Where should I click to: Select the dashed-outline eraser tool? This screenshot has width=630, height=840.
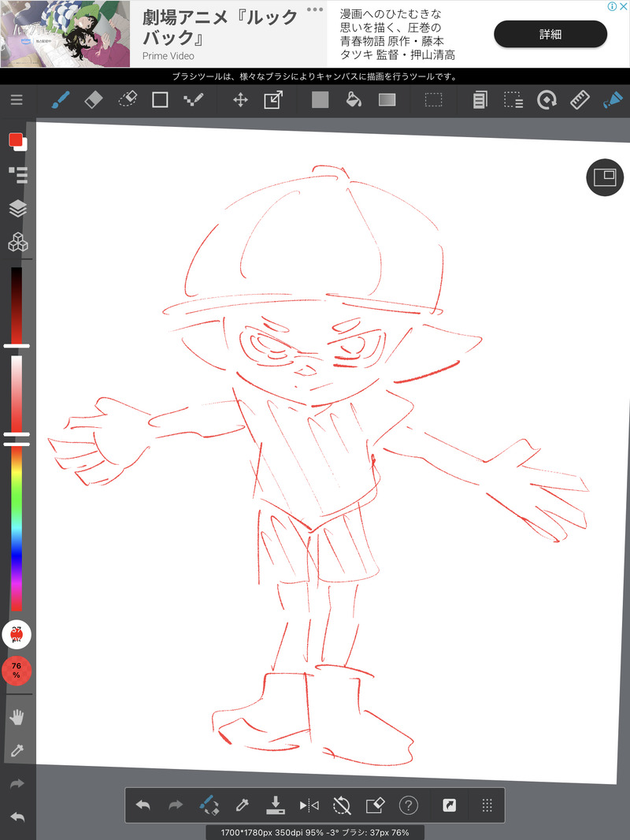pyautogui.click(x=128, y=99)
